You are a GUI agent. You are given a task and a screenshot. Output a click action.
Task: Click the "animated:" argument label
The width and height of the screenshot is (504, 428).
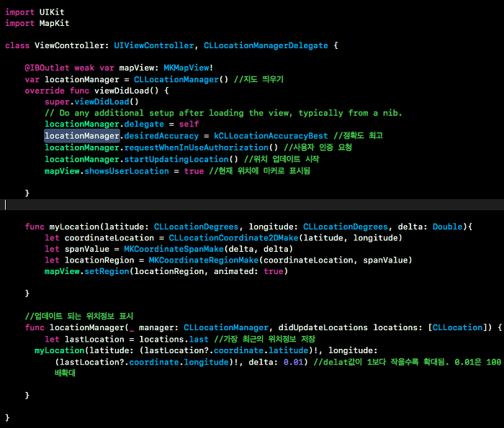(x=236, y=272)
